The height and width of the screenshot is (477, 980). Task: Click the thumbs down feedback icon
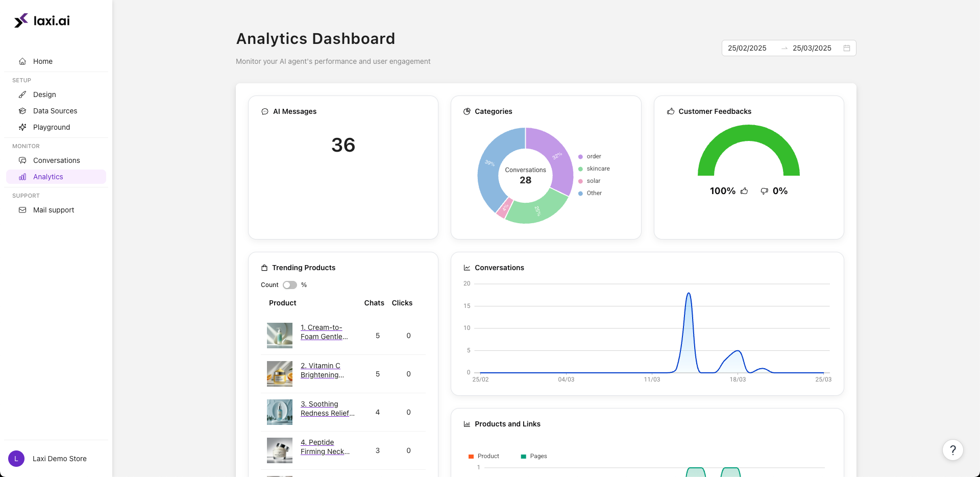click(764, 191)
